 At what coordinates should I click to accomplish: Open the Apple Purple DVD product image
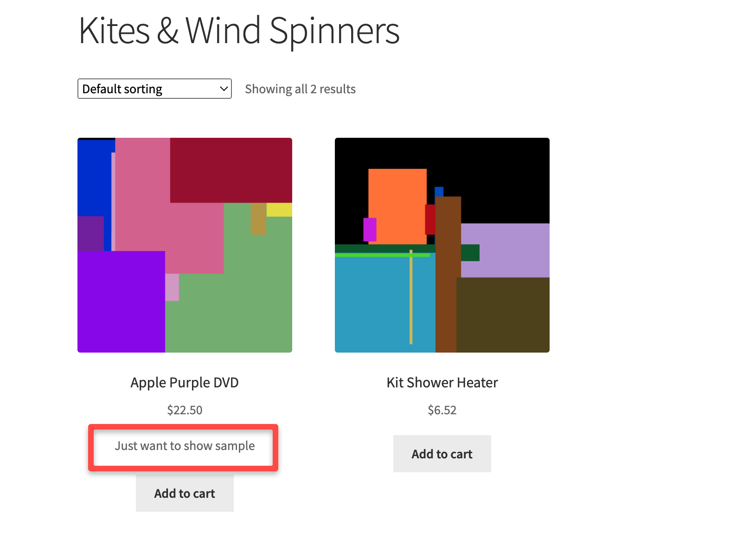185,245
